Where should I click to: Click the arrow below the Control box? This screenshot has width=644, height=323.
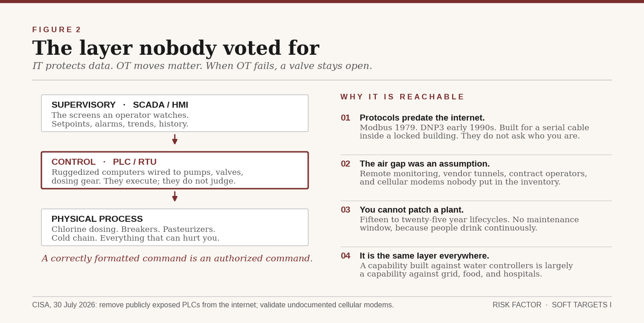175,196
